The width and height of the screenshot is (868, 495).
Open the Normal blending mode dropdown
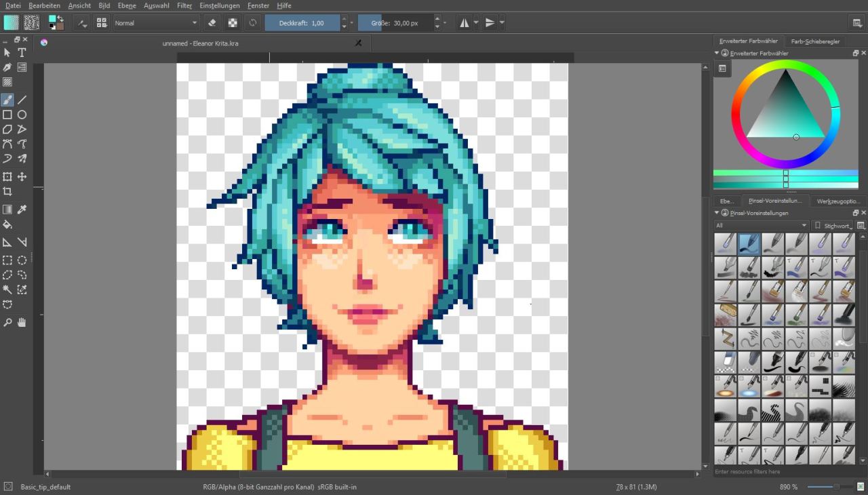pos(155,22)
